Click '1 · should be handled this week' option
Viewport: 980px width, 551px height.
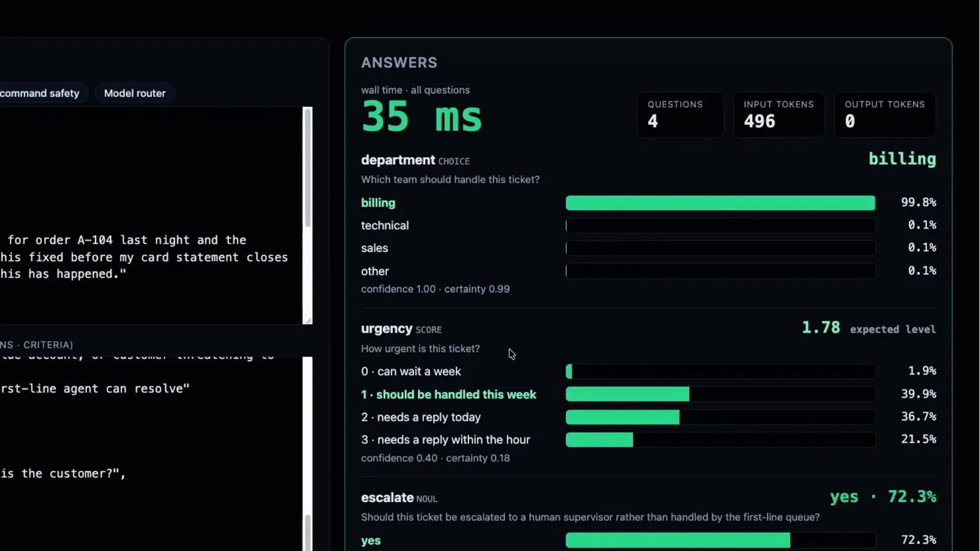tap(448, 394)
